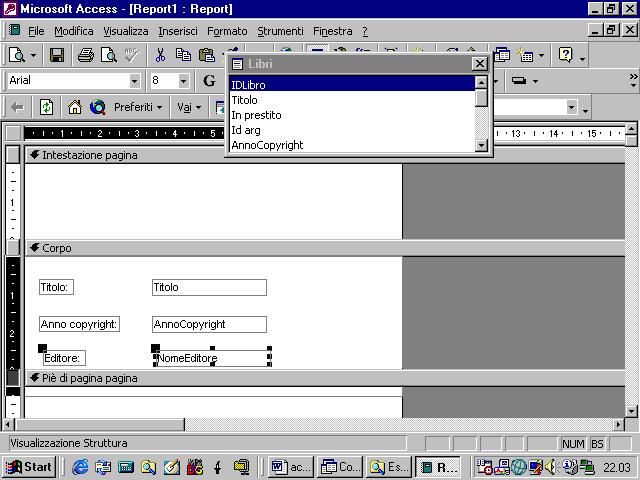Select the AnnoCopyright text box control
The image size is (640, 480).
click(209, 324)
